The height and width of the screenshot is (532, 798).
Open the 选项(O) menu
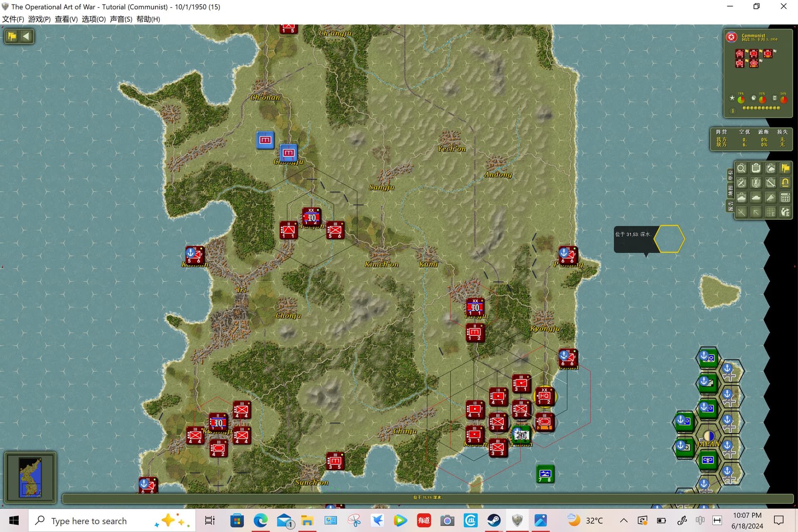(94, 19)
